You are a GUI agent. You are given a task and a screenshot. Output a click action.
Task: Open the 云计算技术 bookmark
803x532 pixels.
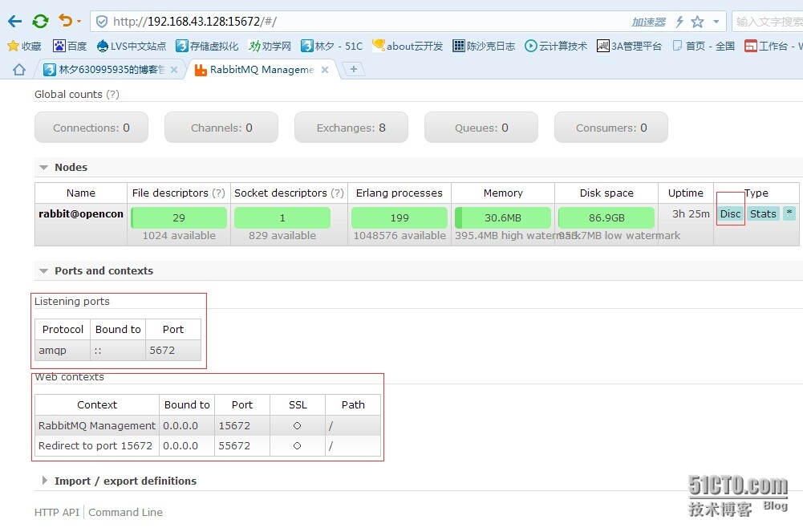click(556, 46)
